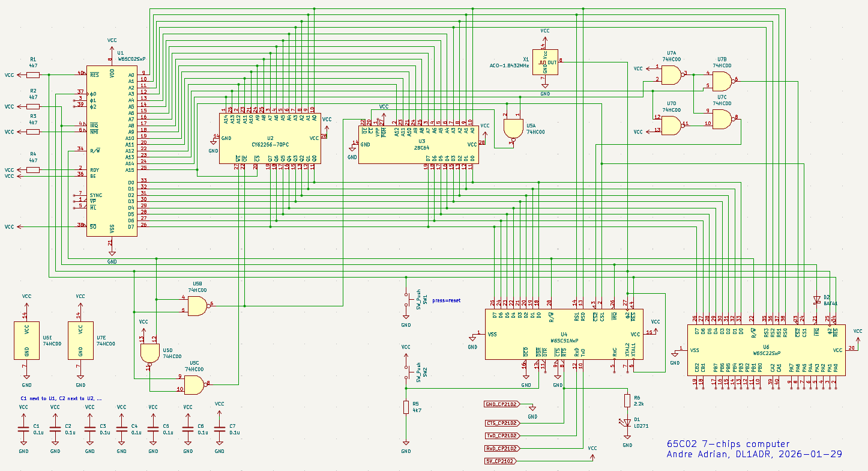Select the U5C NAND gate

pos(194,384)
